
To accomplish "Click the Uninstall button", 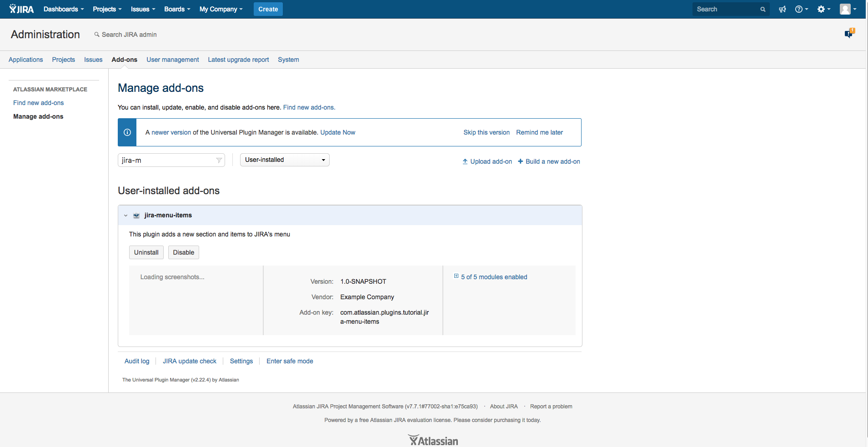I will (x=146, y=252).
